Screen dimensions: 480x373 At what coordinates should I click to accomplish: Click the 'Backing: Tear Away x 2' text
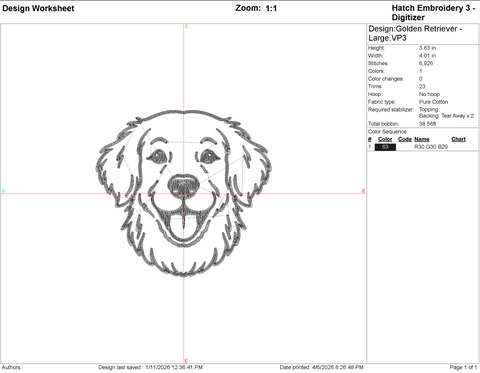[446, 116]
